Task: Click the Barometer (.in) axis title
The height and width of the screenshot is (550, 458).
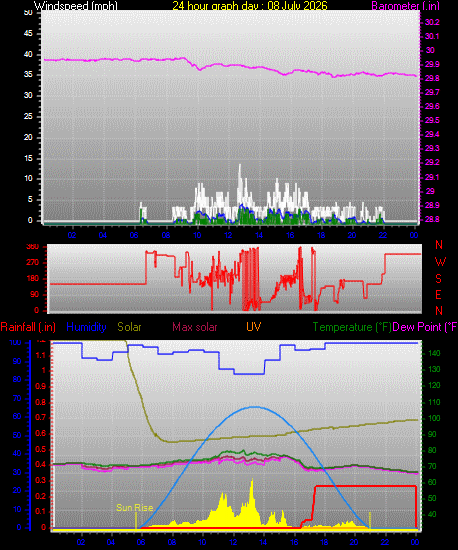Action: point(405,5)
